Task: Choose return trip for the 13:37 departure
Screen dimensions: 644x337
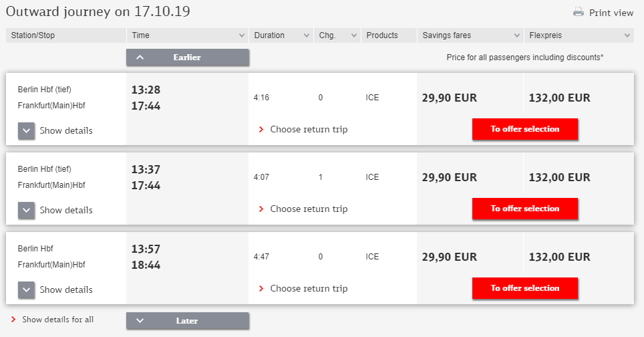Action: pos(309,209)
